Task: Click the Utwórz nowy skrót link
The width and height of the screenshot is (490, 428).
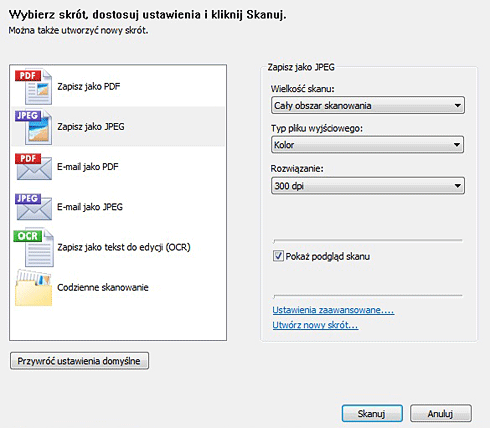Action: (x=315, y=325)
